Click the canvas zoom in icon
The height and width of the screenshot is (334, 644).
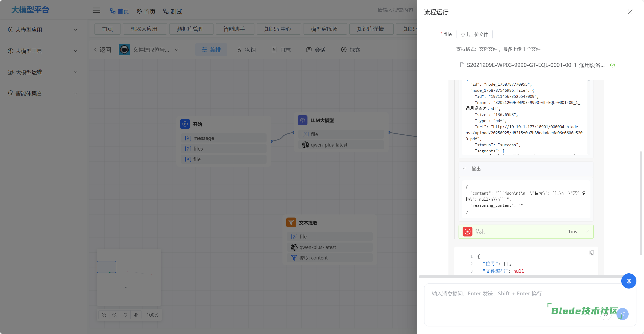[104, 315]
